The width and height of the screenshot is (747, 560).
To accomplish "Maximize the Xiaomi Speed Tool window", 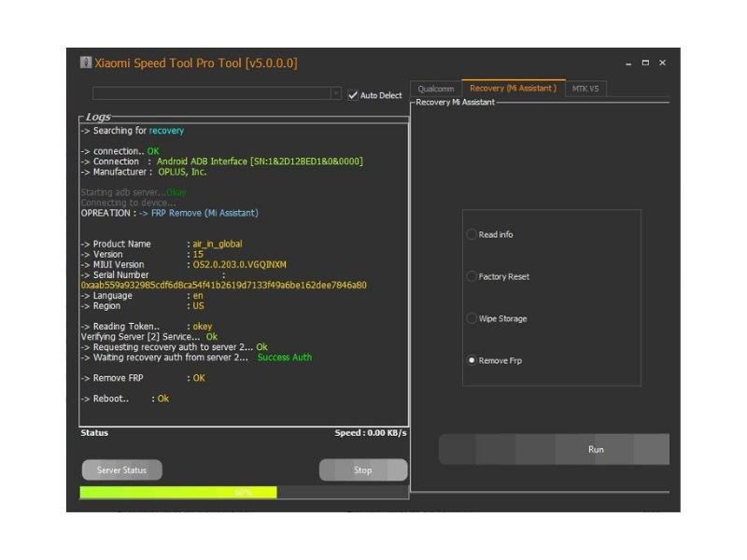I will [645, 63].
